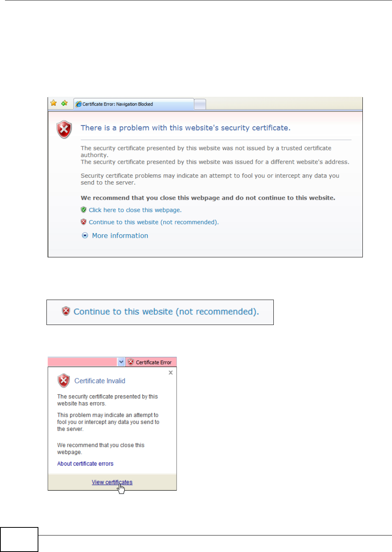Open About certificate errors link
Image resolution: width=392 pixels, height=552 pixels.
(x=85, y=464)
